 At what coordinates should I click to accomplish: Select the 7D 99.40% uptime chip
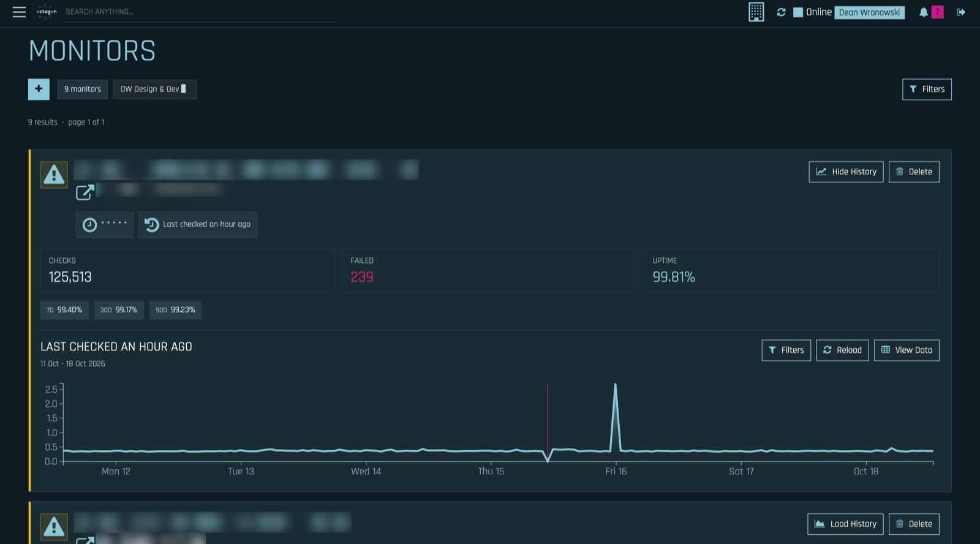coord(64,310)
